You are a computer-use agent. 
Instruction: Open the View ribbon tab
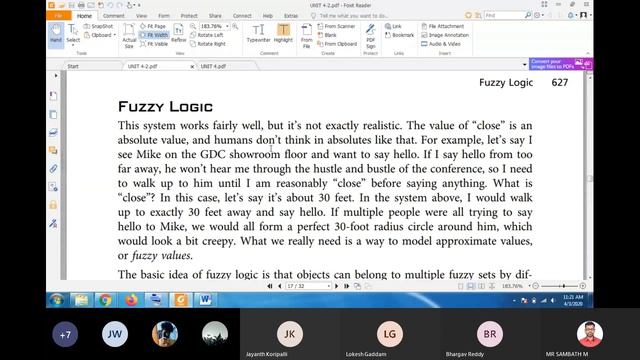click(142, 16)
